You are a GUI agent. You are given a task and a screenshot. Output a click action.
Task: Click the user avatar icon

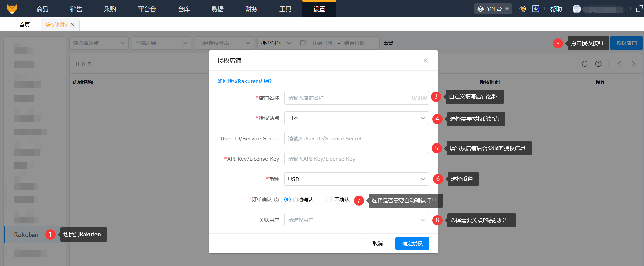tap(577, 9)
